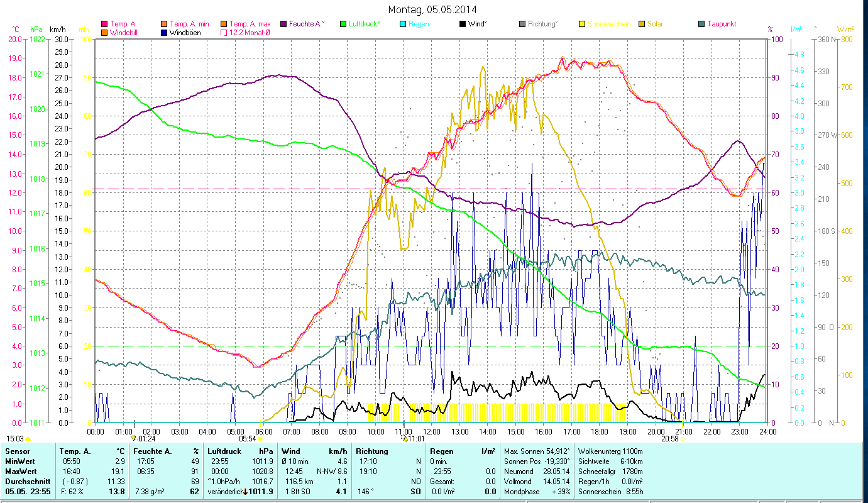Viewport: 868px width, 503px height.
Task: Click the sunrise marker at 05:54
Action: (260, 439)
